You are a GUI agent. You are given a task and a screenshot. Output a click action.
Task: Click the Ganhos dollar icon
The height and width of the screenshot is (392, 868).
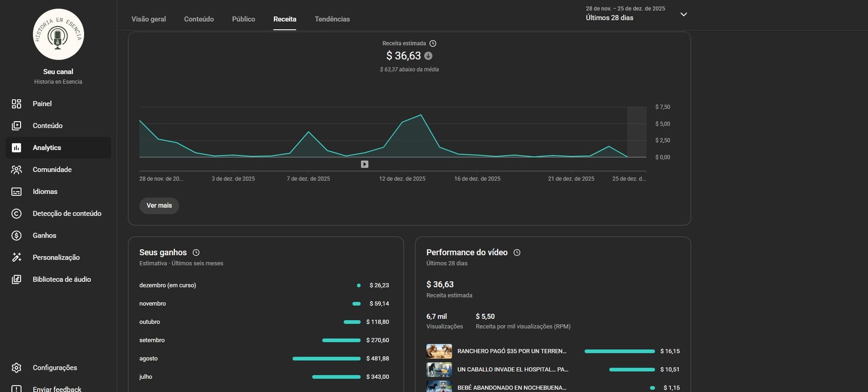(16, 236)
